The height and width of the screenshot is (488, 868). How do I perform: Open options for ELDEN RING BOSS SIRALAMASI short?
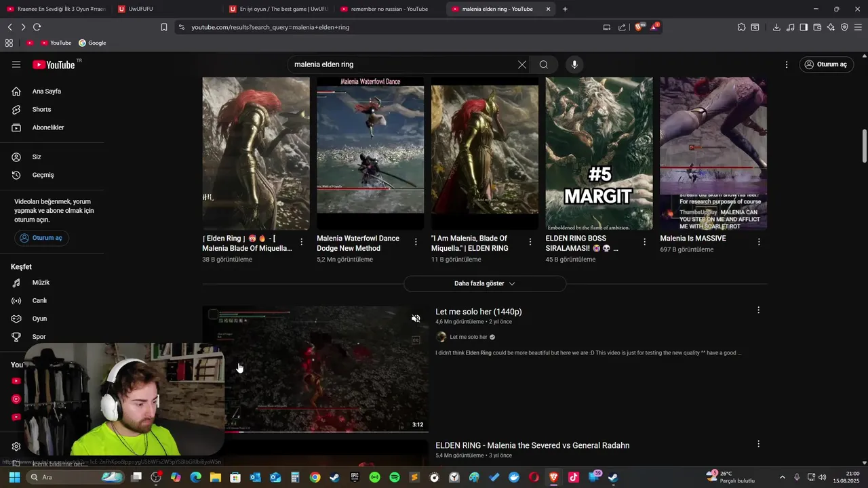point(644,242)
